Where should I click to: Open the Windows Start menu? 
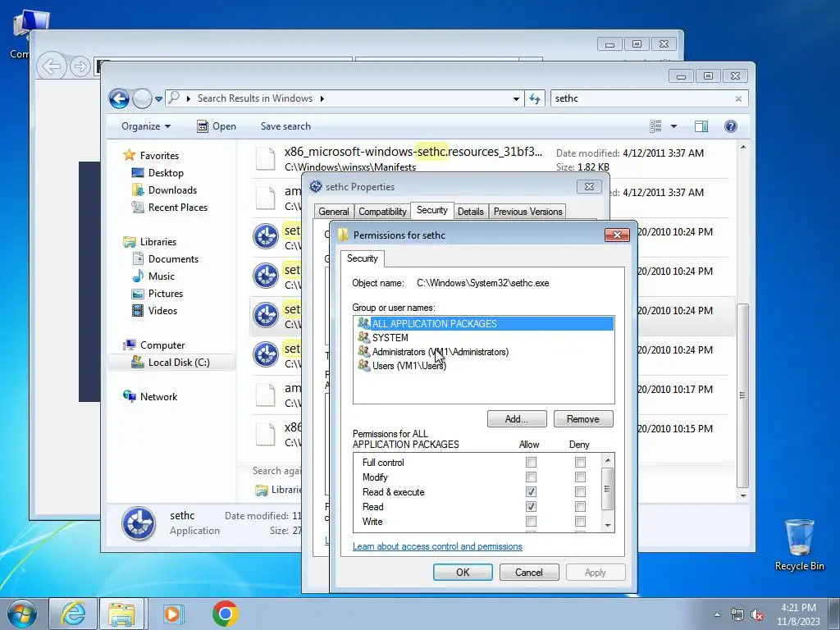point(21,614)
